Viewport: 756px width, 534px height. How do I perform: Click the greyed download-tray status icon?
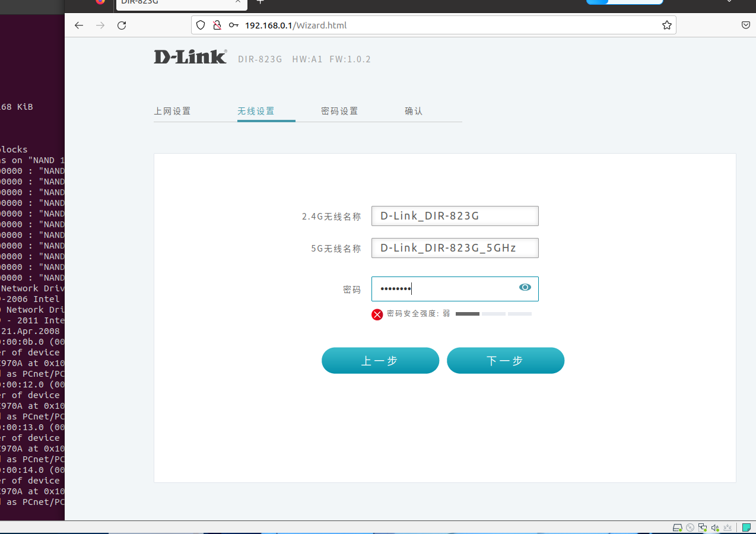(727, 527)
